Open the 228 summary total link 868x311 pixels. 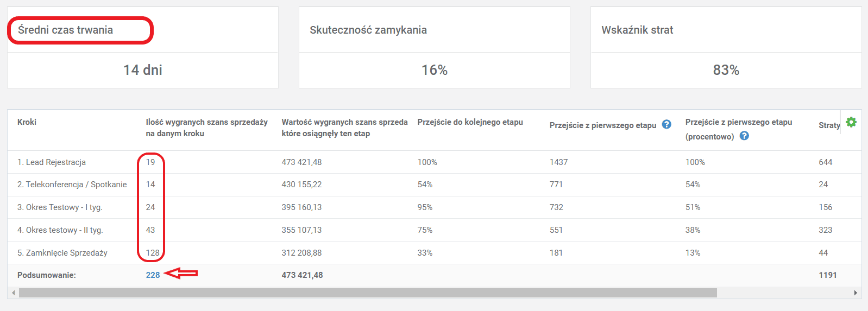click(153, 275)
